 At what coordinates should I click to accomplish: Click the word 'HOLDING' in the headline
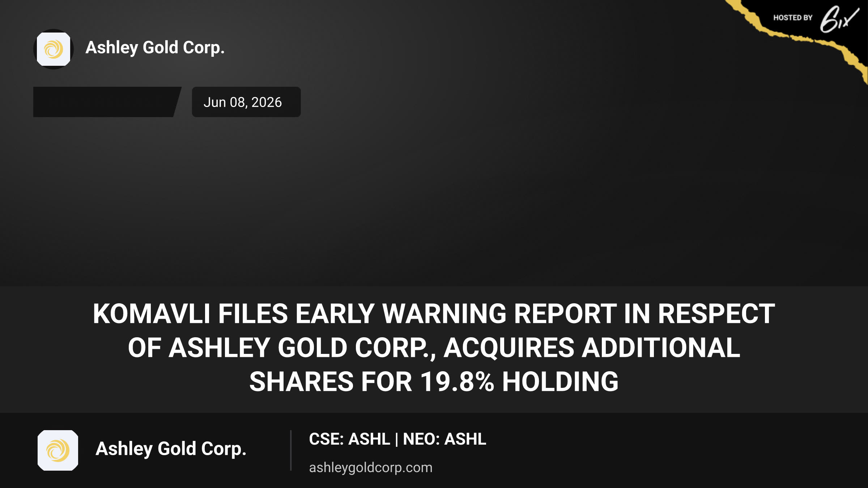tap(560, 382)
